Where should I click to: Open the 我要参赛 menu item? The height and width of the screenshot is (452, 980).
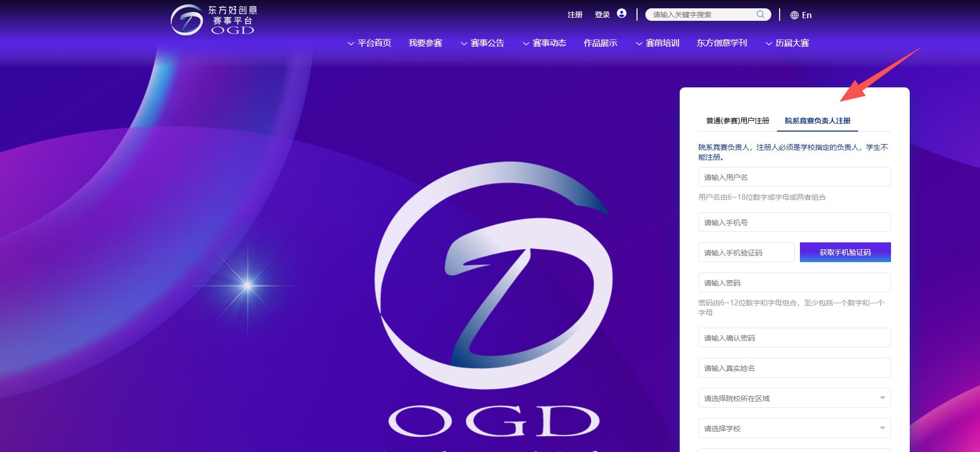(425, 43)
